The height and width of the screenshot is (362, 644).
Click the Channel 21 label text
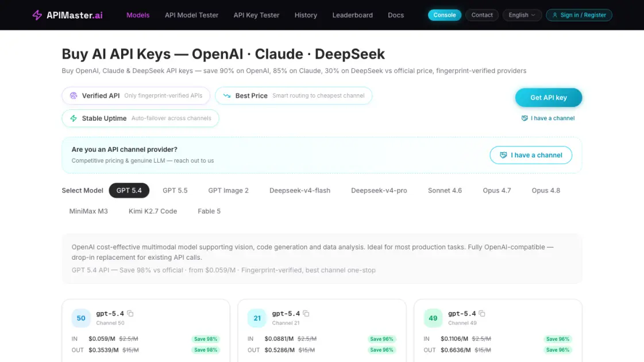[286, 323]
